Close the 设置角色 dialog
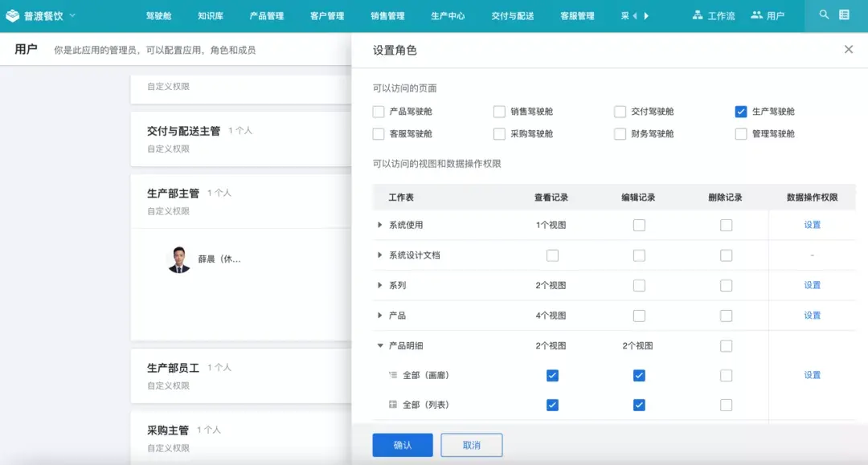 [848, 49]
